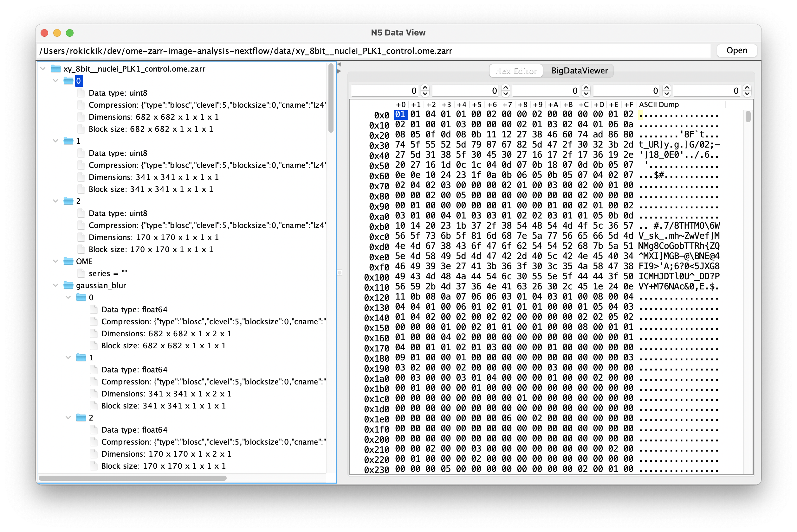Increment the third index spinner
The width and height of the screenshot is (797, 532).
point(586,87)
